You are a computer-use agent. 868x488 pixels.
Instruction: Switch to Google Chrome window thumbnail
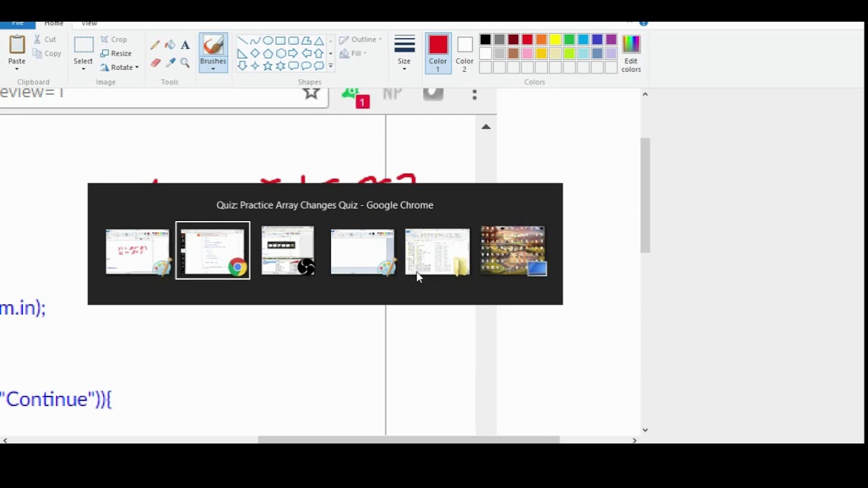click(213, 250)
